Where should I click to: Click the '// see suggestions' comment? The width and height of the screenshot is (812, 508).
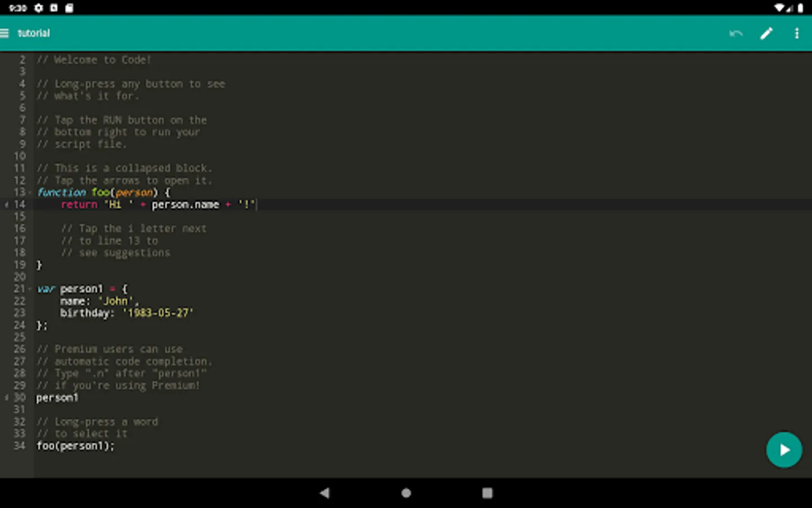click(x=116, y=253)
